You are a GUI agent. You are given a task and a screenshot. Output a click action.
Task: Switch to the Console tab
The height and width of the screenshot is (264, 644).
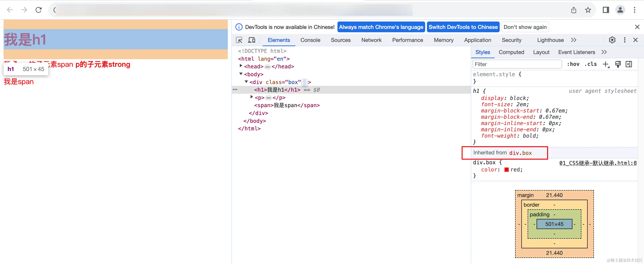[x=310, y=40]
